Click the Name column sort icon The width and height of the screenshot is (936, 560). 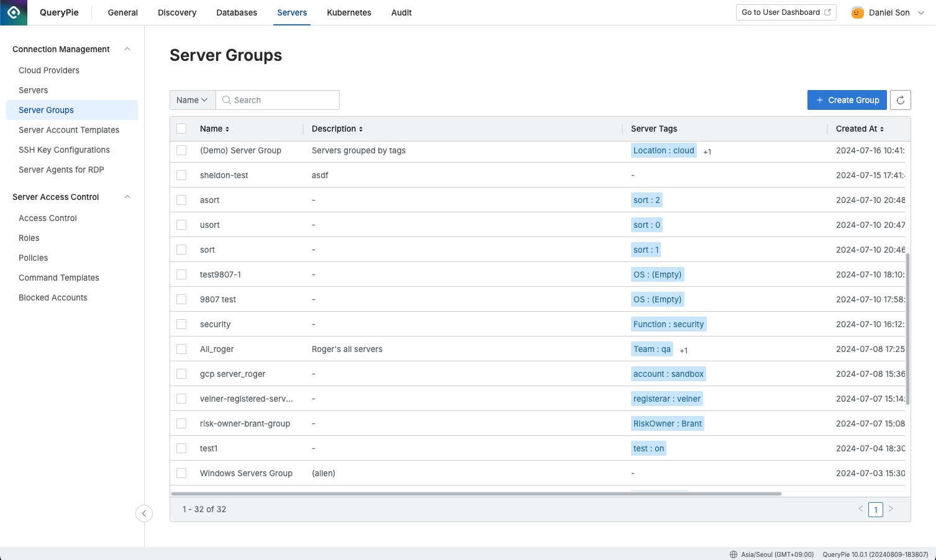[x=227, y=129]
